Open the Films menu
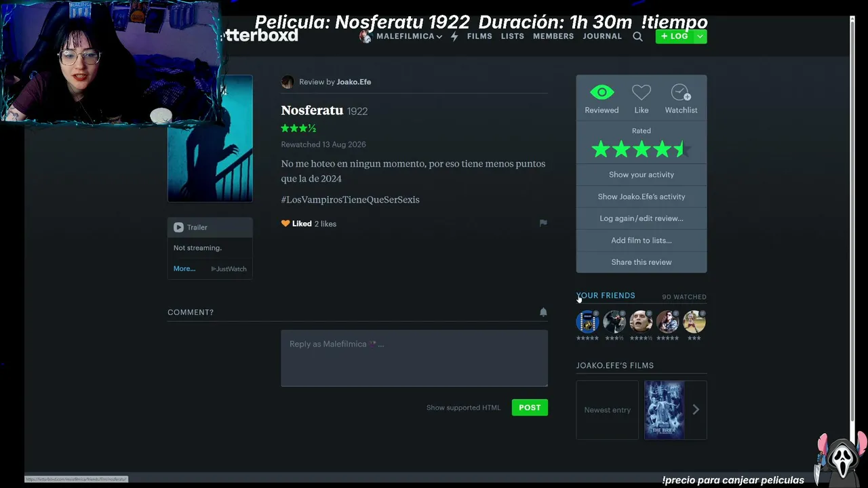Screen dimensions: 868x488 [479, 37]
